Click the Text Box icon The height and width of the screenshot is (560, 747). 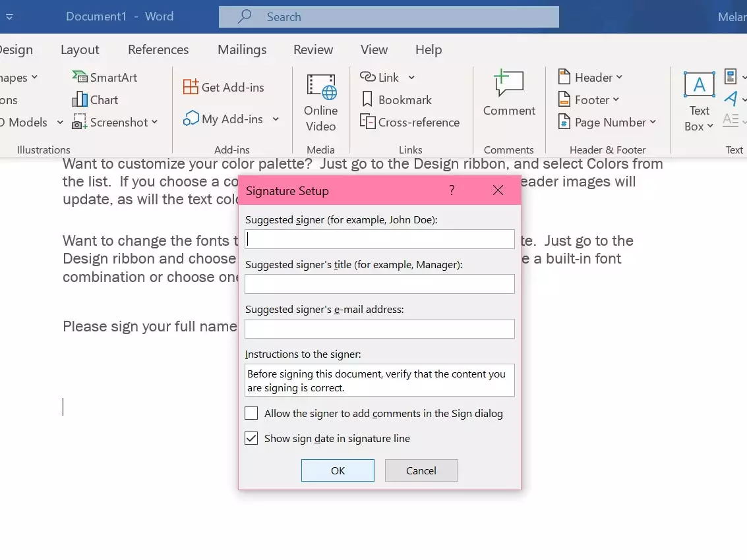[x=699, y=86]
